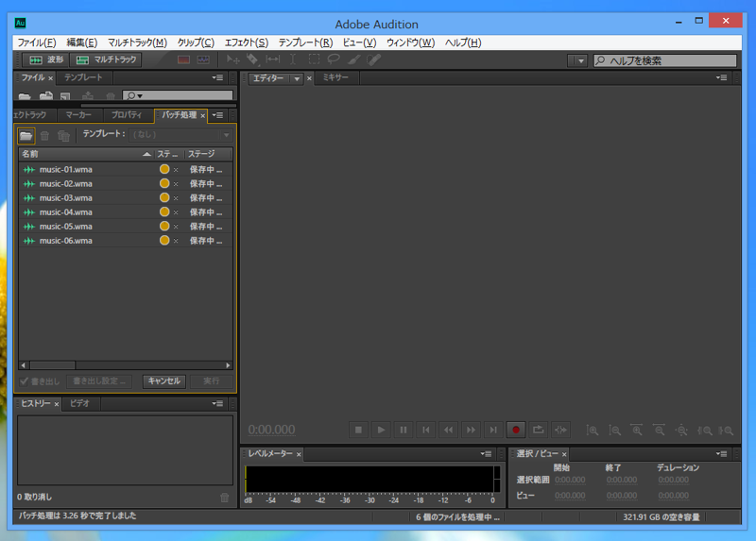Image resolution: width=756 pixels, height=541 pixels.
Task: Click ヘルプを検索 search field
Action: [x=665, y=60]
